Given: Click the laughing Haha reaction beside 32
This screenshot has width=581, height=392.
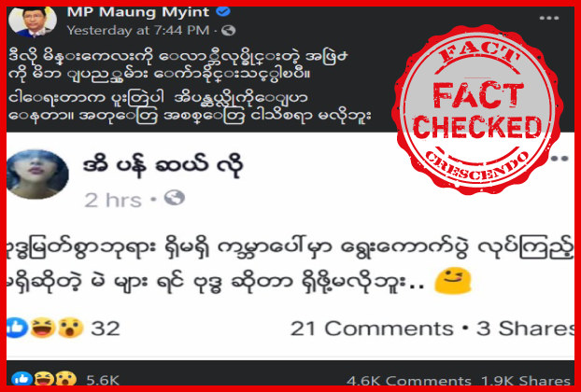Looking at the screenshot, I should pyautogui.click(x=43, y=328).
